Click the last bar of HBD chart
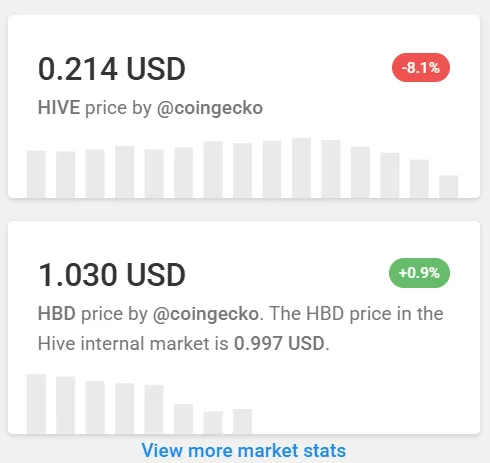The height and width of the screenshot is (463, 490). point(242,421)
